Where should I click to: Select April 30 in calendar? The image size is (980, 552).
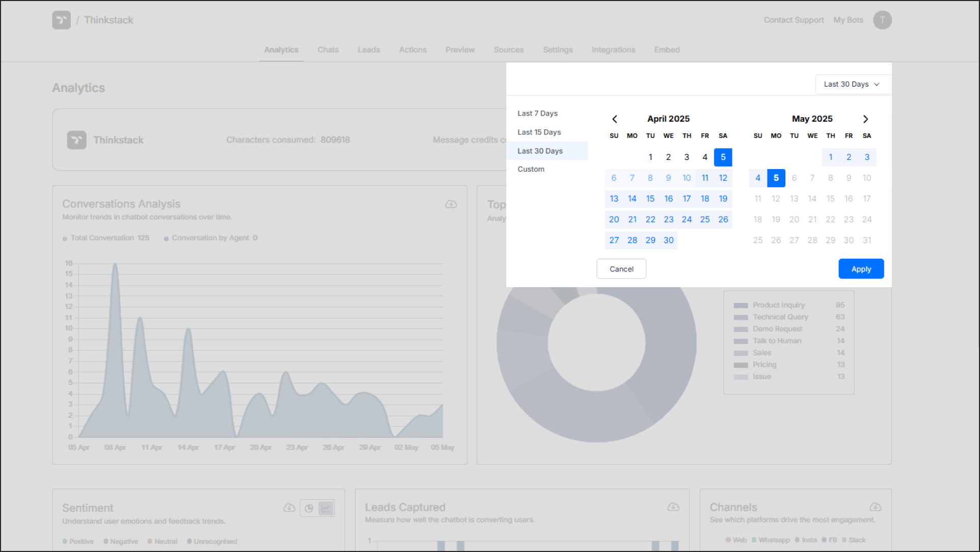click(x=668, y=240)
